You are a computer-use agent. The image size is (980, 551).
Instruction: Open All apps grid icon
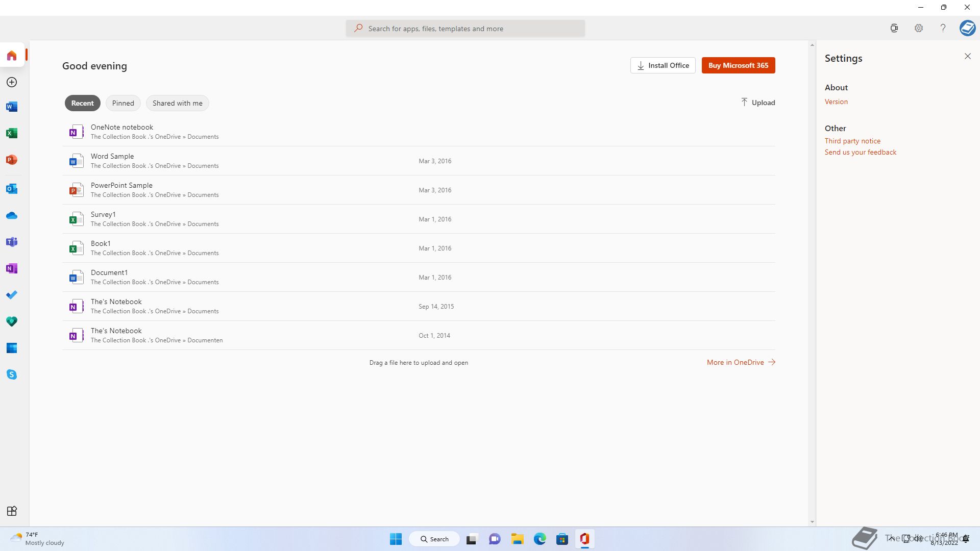[12, 511]
